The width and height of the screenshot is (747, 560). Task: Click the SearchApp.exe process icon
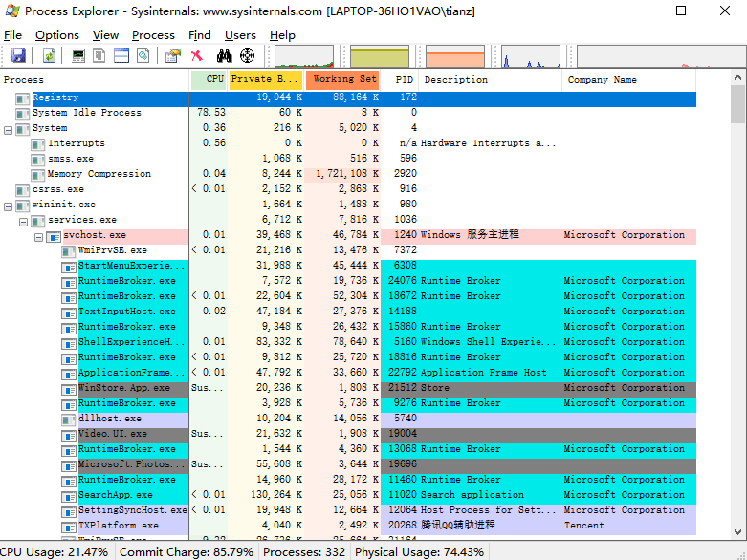[x=69, y=496]
